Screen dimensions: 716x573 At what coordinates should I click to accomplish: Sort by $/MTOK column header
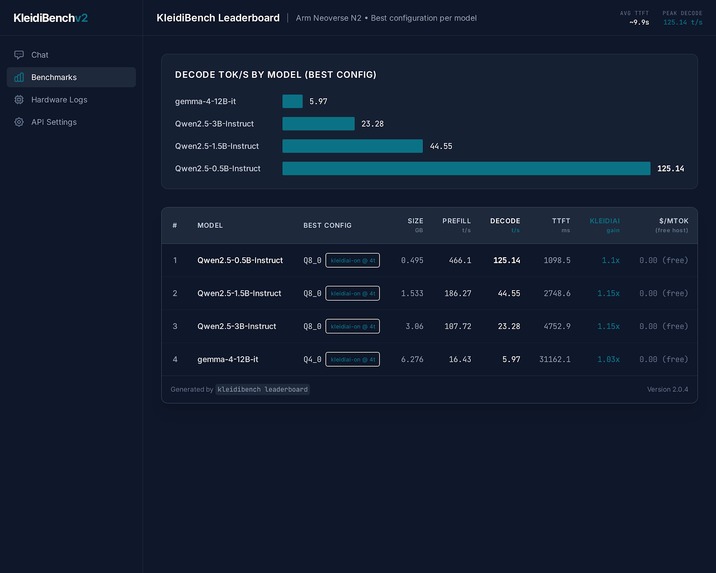coord(672,225)
